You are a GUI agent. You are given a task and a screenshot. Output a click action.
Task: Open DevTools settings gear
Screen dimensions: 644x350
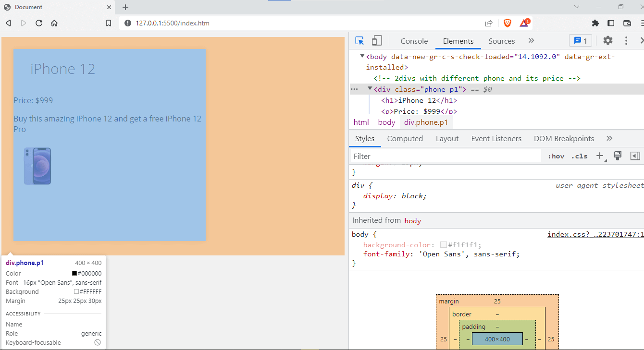(607, 41)
